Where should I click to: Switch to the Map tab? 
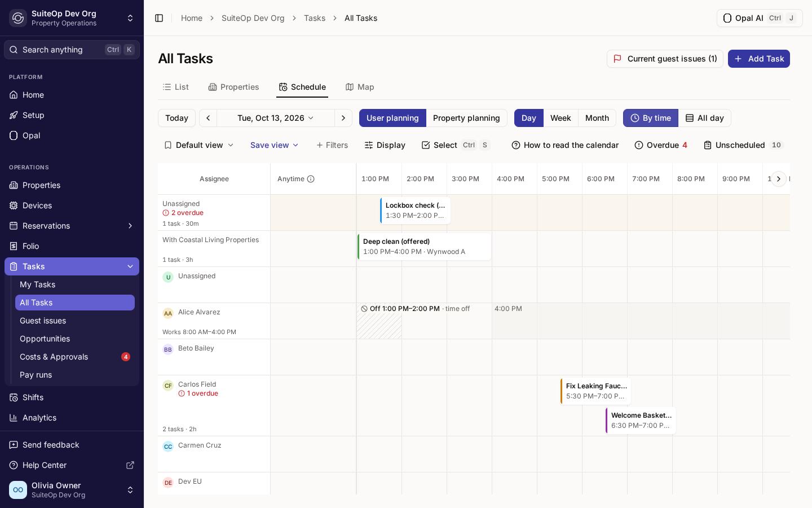[360, 87]
